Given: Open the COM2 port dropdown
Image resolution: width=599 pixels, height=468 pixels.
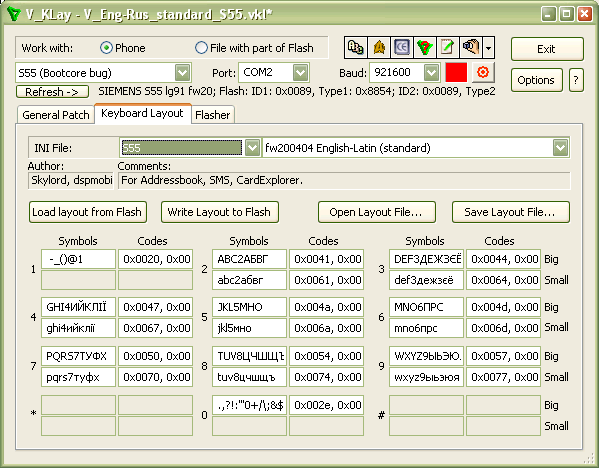Looking at the screenshot, I should [x=300, y=73].
